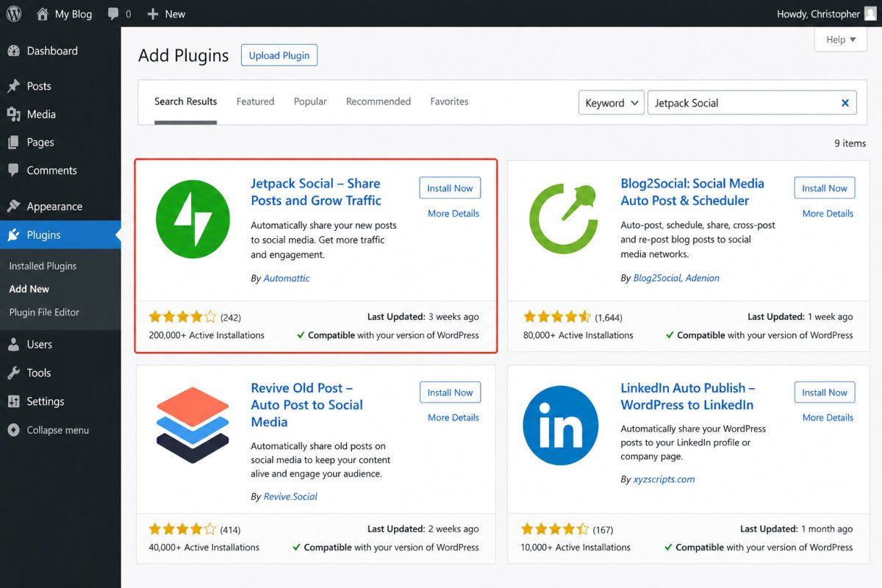The width and height of the screenshot is (882, 588).
Task: Open the Blog2Social, Adenion author link
Action: (676, 279)
